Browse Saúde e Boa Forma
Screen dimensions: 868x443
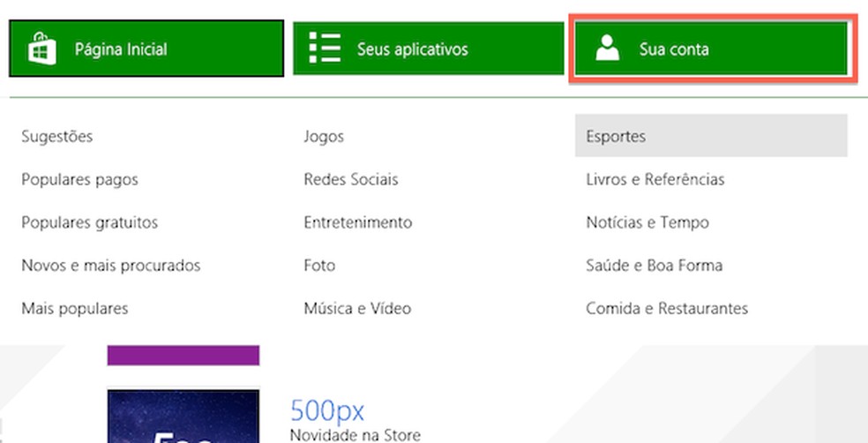coord(655,266)
